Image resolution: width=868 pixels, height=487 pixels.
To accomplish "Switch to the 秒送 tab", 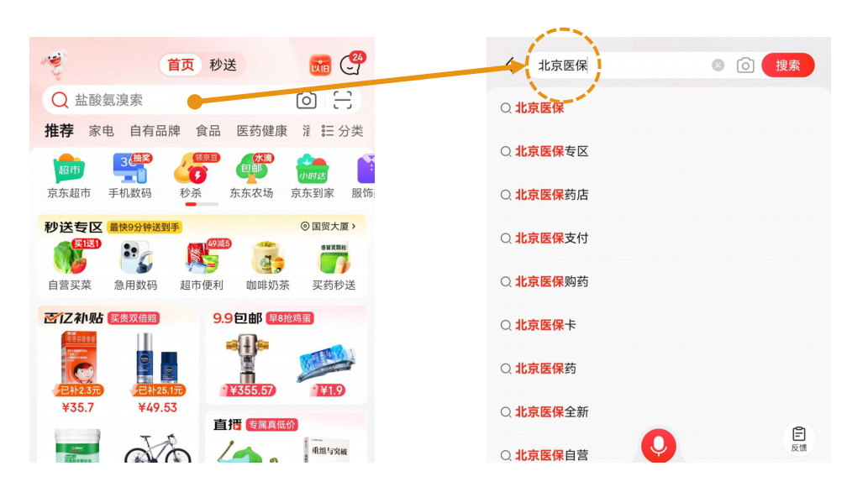I will click(223, 65).
